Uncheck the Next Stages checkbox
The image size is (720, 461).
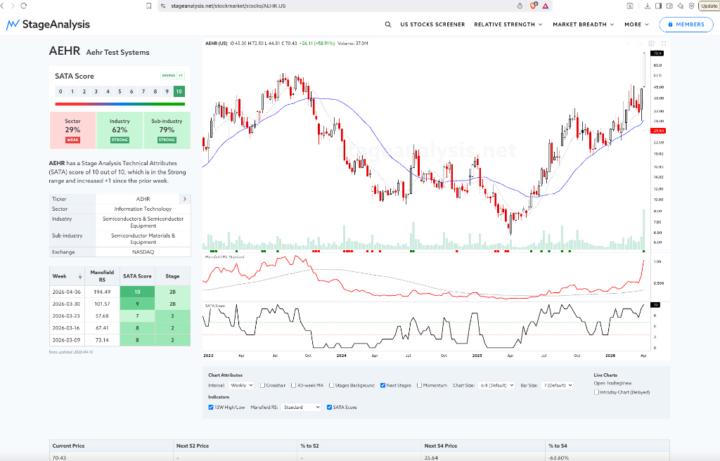tap(382, 385)
